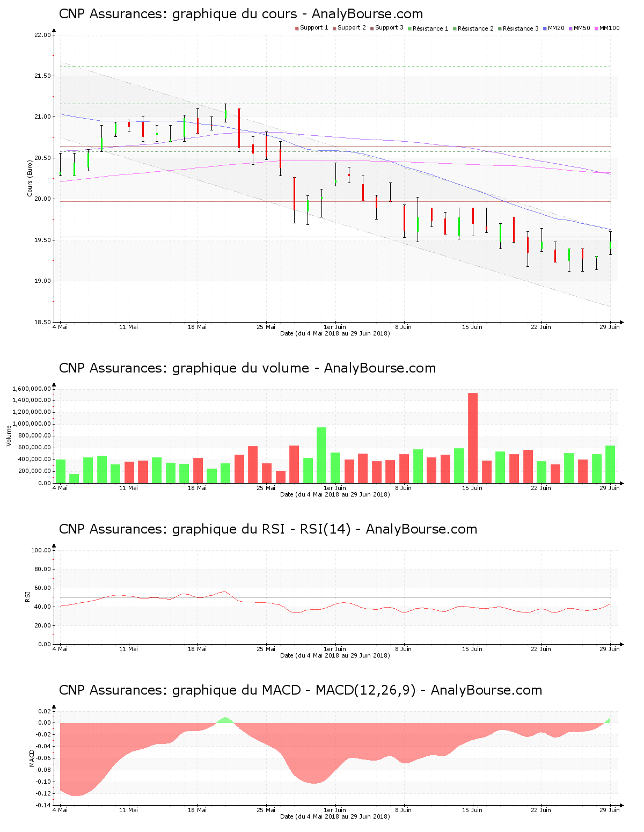Click the 'Volume' vertical axis title
644x832 pixels.
(x=9, y=436)
